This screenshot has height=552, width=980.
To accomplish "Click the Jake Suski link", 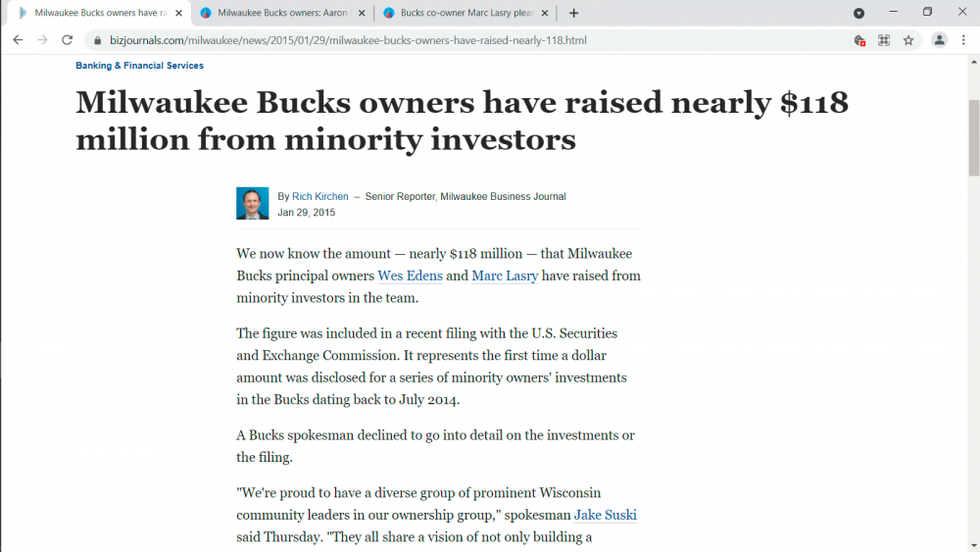I will [x=605, y=515].
